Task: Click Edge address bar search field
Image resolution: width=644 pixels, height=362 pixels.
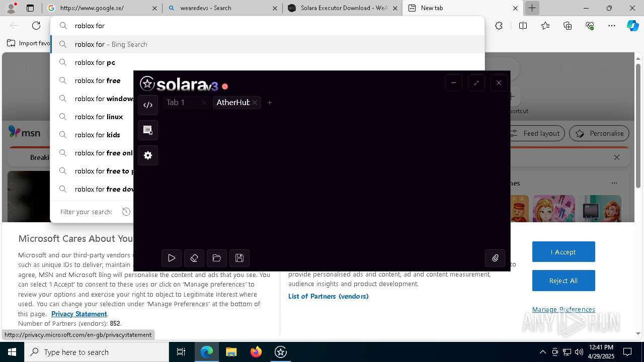Action: (x=267, y=26)
